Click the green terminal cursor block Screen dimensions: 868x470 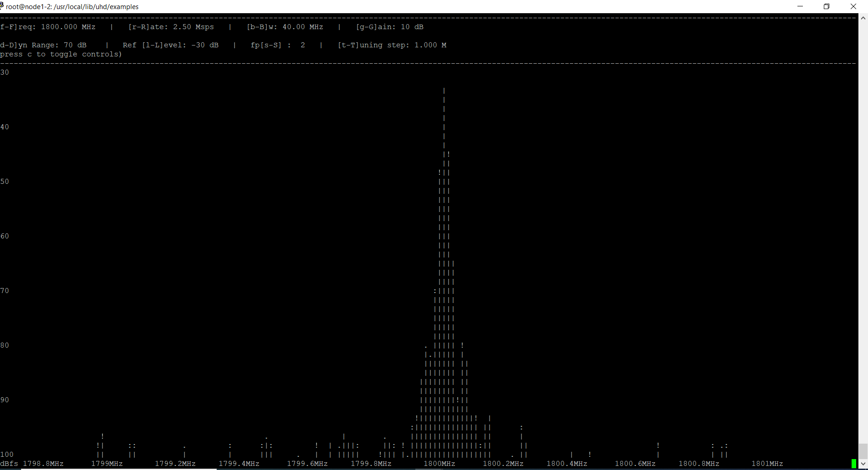click(x=854, y=464)
